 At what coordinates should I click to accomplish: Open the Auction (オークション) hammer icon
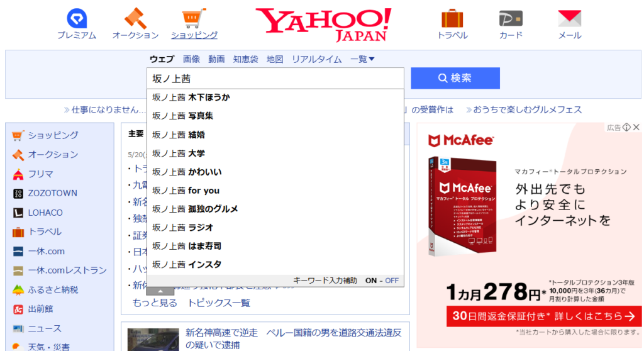(x=136, y=18)
